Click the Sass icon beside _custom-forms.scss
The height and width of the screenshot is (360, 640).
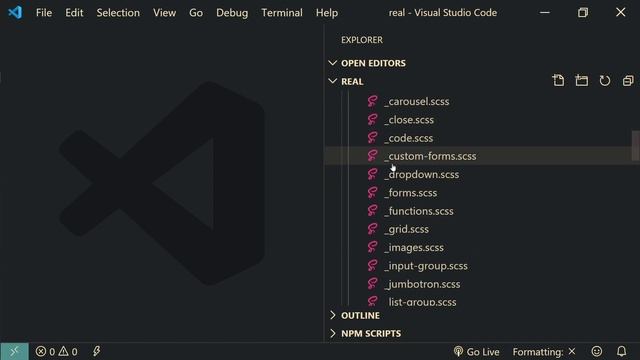pos(372,156)
